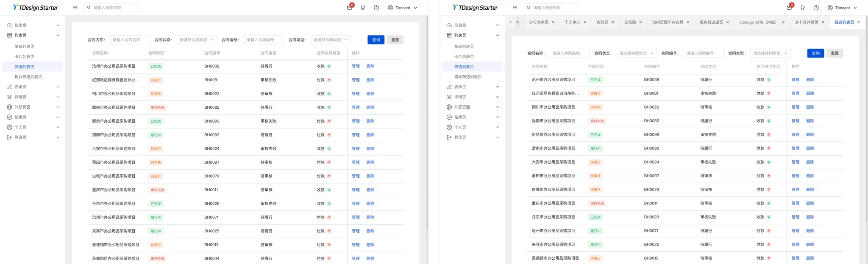Open help question-mark icon in tabbed window
The height and width of the screenshot is (264, 868).
click(816, 8)
